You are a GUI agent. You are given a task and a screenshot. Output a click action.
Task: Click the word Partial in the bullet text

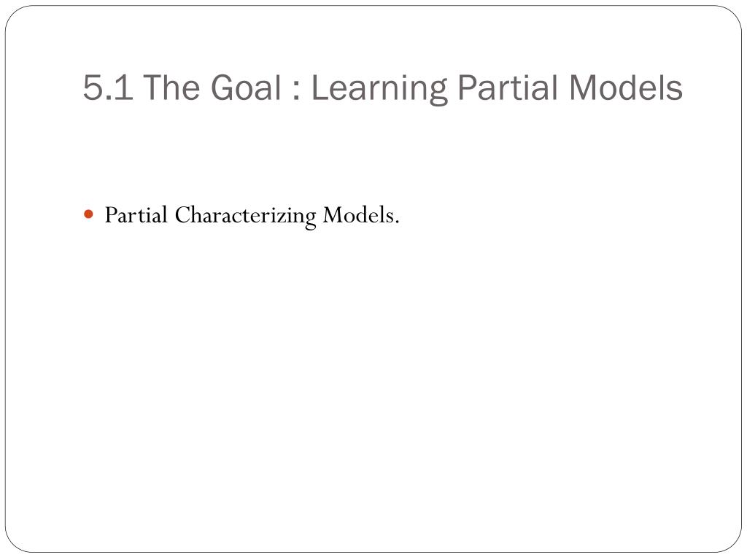pos(136,215)
